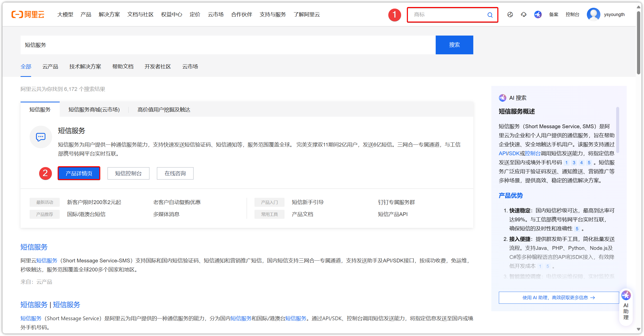Open 钉钉专属服务群 link

(396, 202)
